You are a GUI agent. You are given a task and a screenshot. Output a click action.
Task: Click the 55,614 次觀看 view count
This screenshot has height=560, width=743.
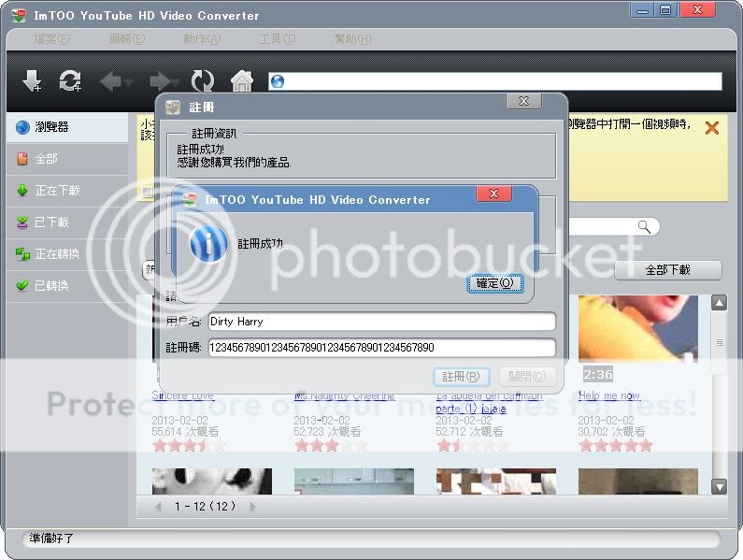[x=185, y=432]
